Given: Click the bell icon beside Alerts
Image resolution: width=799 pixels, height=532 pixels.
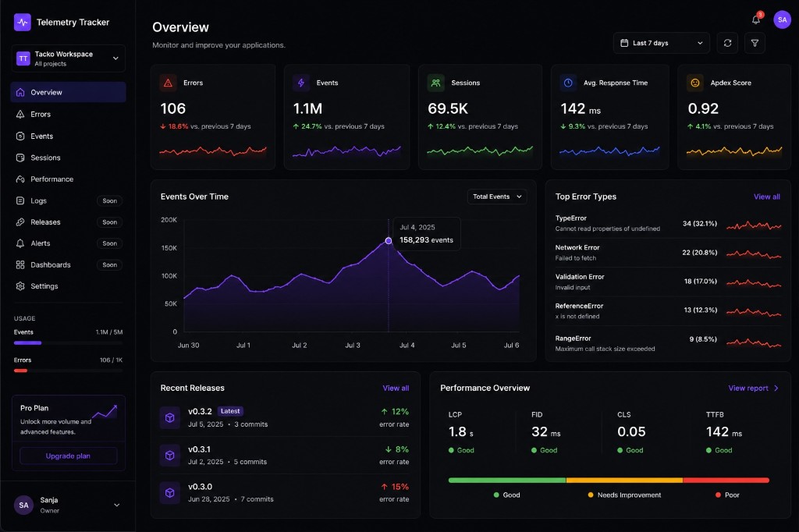Looking at the screenshot, I should point(20,243).
